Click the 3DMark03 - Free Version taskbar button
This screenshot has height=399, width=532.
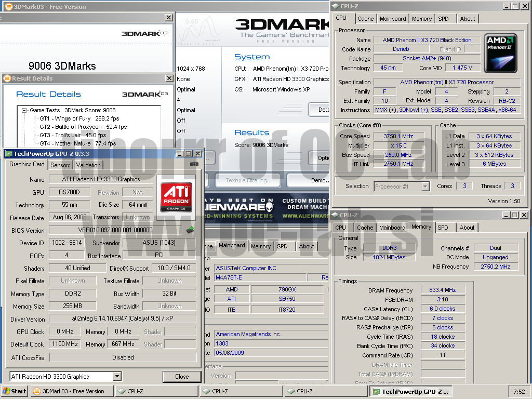(72, 391)
